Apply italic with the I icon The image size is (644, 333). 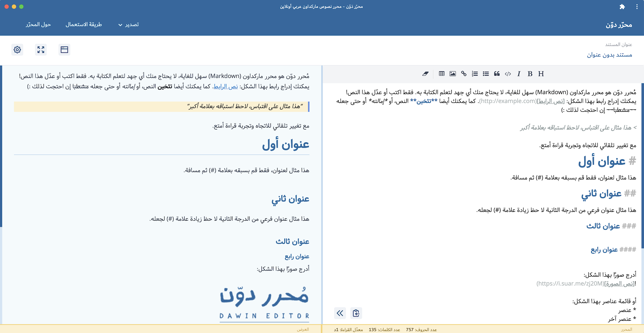point(519,74)
